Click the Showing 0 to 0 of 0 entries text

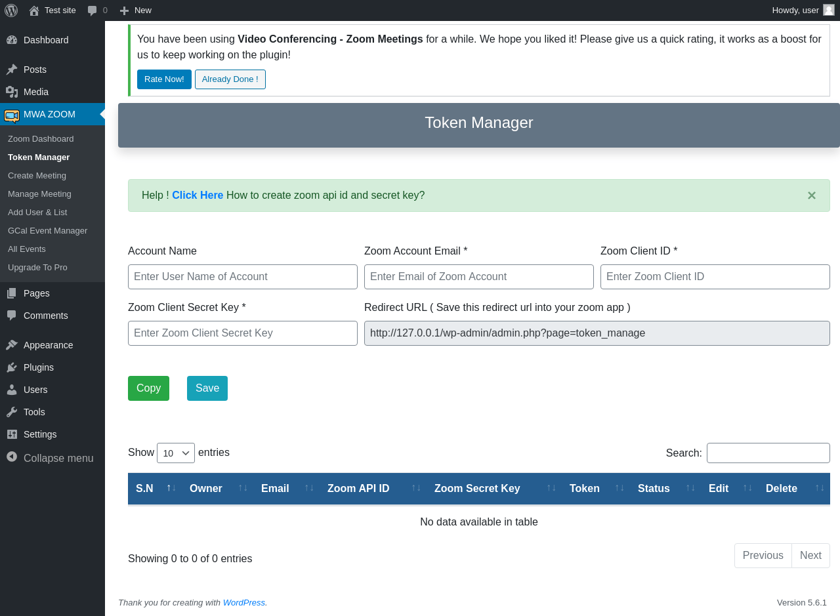click(190, 559)
